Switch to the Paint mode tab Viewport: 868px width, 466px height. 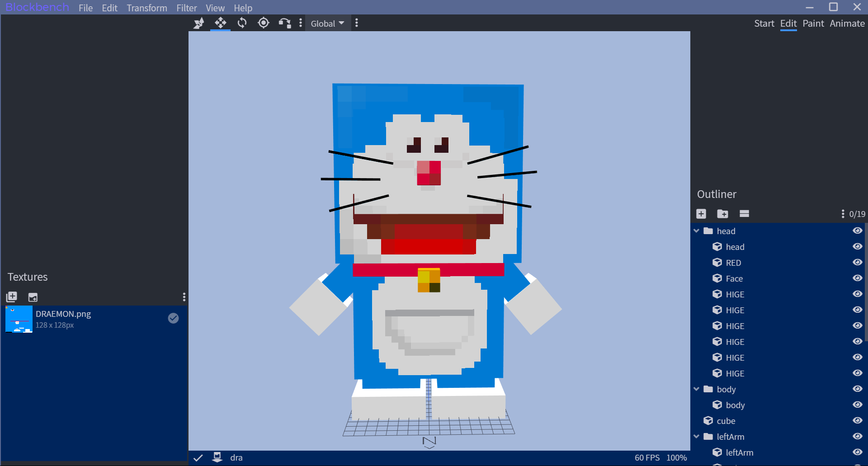[813, 24]
